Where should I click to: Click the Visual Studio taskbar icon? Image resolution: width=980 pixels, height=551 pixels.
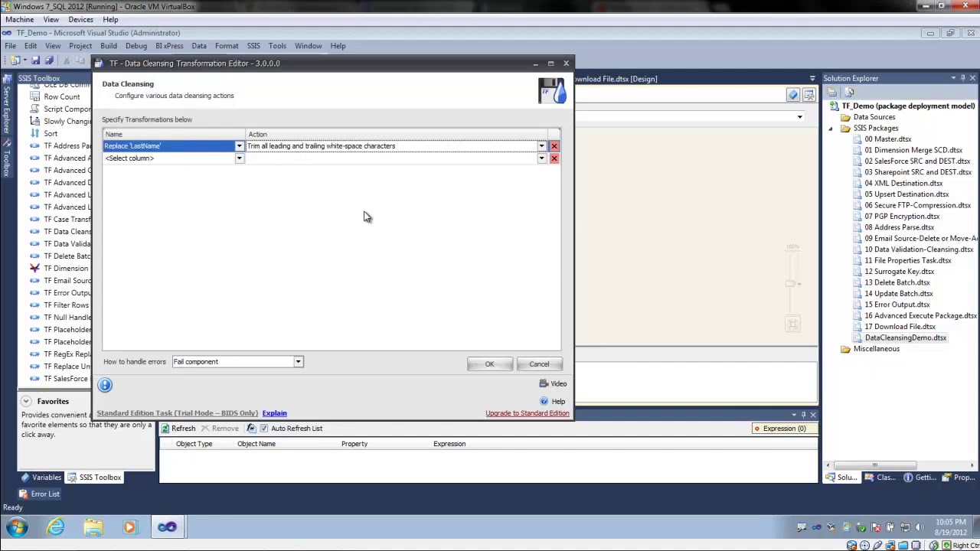pos(167,527)
